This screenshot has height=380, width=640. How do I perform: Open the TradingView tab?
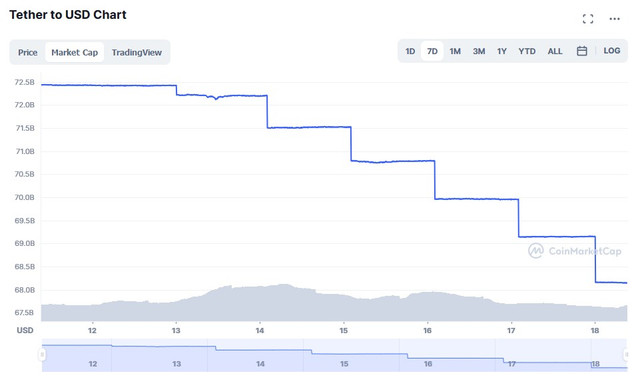(x=137, y=52)
